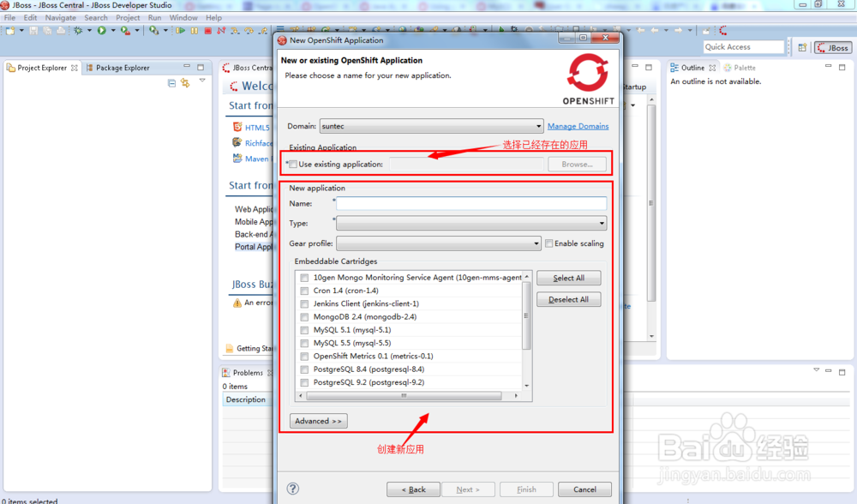The height and width of the screenshot is (504, 857).
Task: Open the Project Explorer view menu triangle
Action: [202, 81]
